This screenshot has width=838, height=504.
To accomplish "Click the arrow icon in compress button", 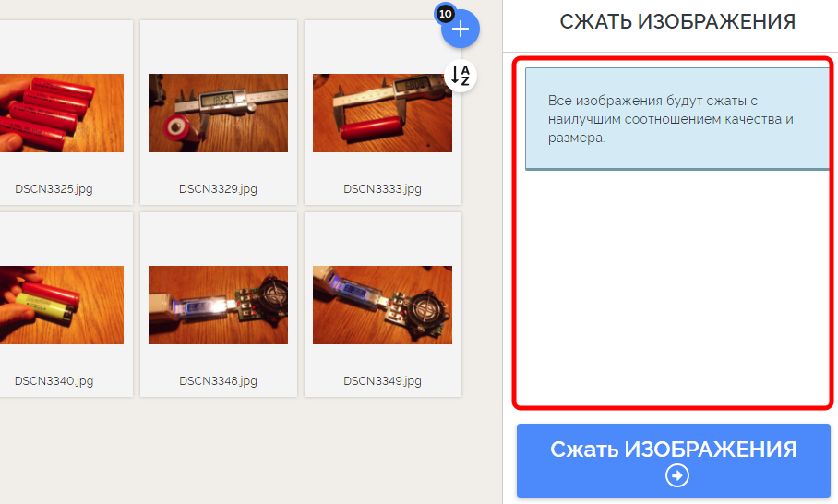I will 676,475.
